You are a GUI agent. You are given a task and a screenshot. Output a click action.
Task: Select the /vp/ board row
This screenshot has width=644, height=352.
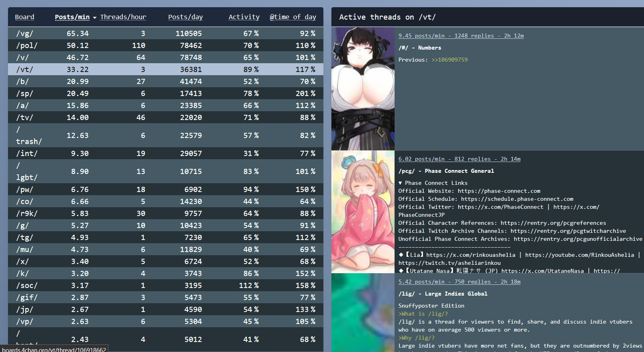tap(165, 321)
